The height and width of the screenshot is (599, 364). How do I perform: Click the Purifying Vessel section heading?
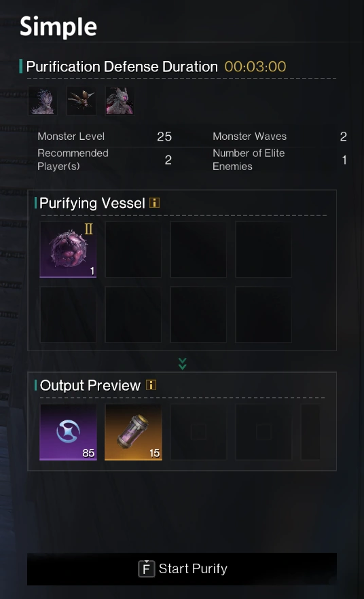[92, 203]
